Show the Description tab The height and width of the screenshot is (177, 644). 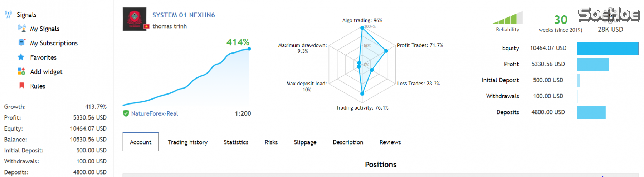pyautogui.click(x=348, y=142)
